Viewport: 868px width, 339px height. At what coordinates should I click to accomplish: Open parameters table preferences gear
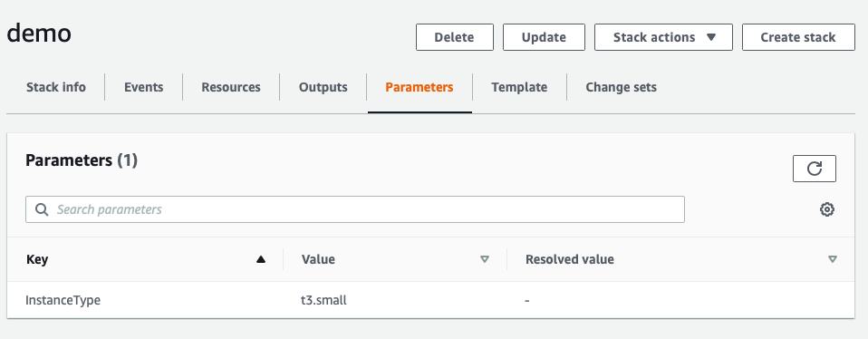click(827, 209)
